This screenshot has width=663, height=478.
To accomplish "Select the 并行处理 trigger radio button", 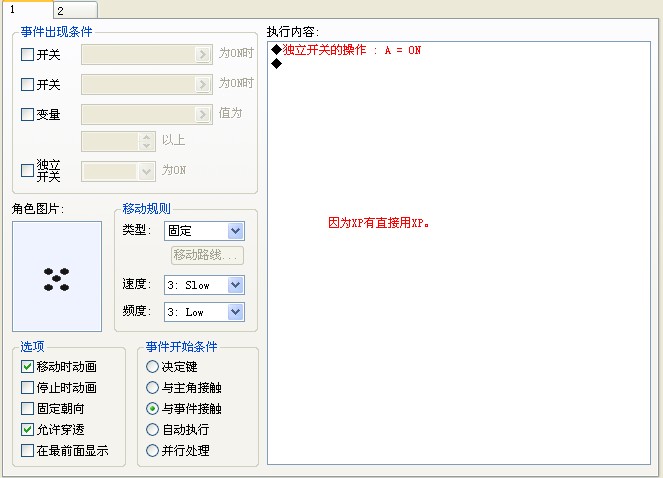I will pyautogui.click(x=152, y=451).
